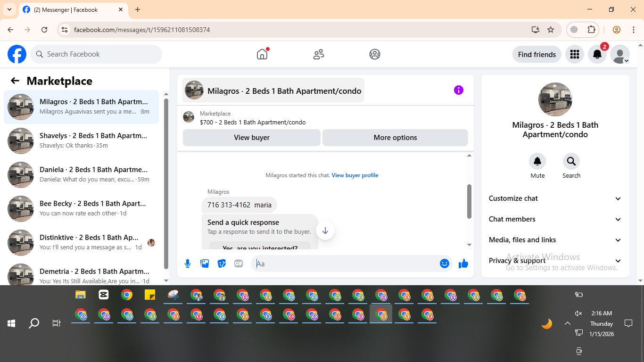The image size is (644, 362).
Task: Select the Messenger Facebook browser tab
Action: [73, 9]
